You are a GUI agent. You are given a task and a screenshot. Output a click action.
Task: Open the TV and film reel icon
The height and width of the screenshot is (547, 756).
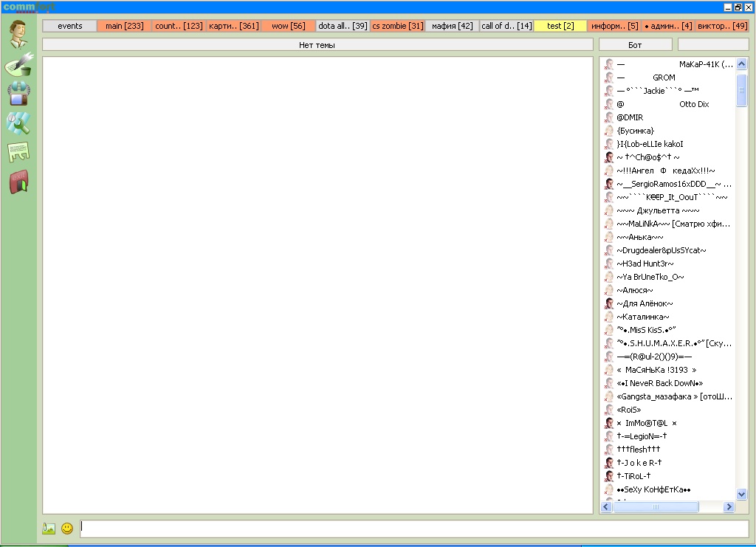tap(18, 93)
